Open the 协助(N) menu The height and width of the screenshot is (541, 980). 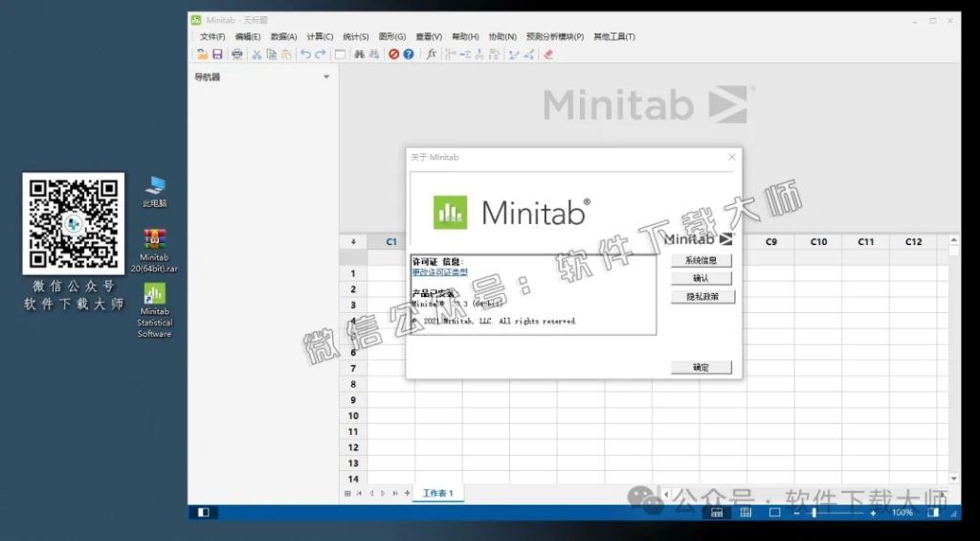(x=502, y=37)
